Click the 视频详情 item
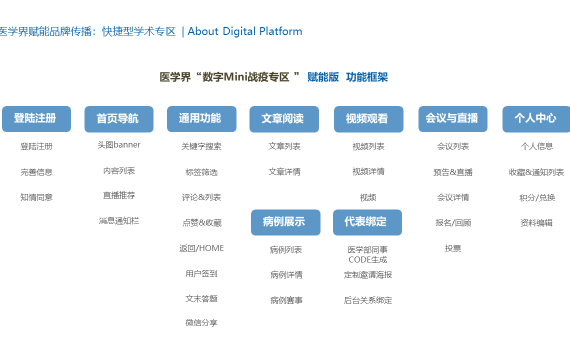 368,171
